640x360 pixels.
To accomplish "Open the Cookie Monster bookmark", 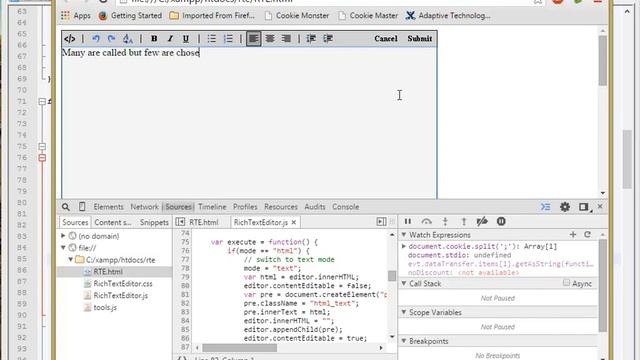I will click(x=297, y=16).
